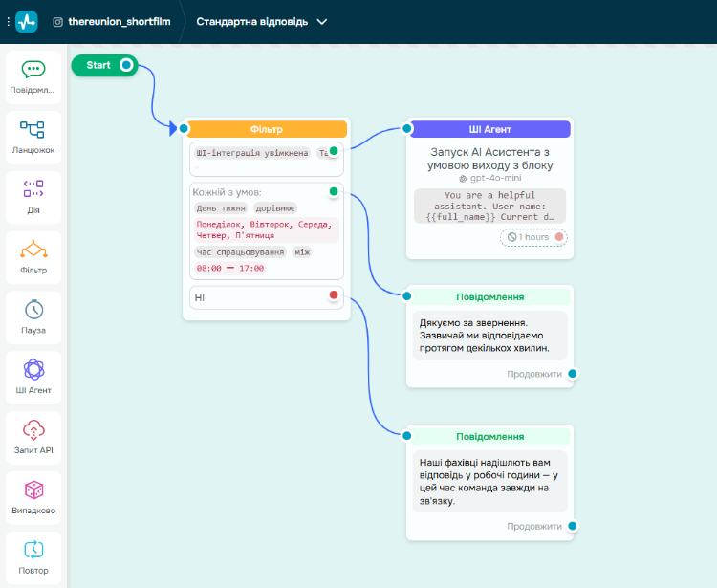Click green connector of ШІ-інтеграція condition

tap(334, 150)
